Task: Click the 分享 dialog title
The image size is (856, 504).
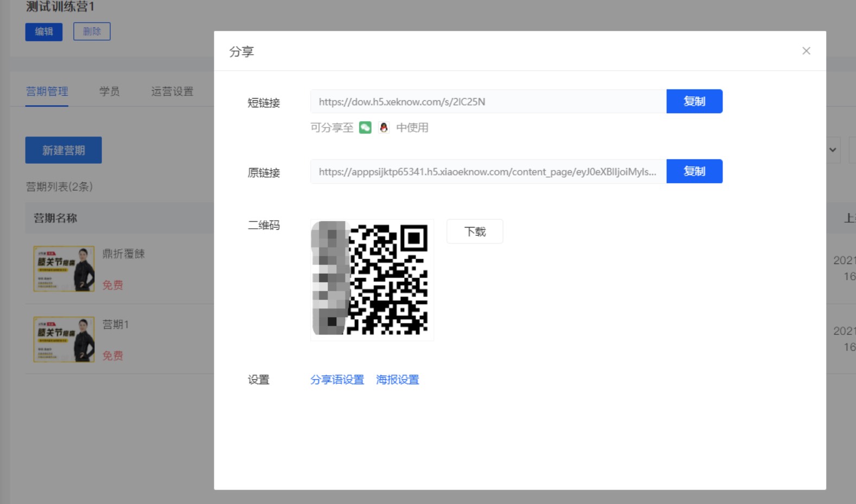Action: click(241, 51)
